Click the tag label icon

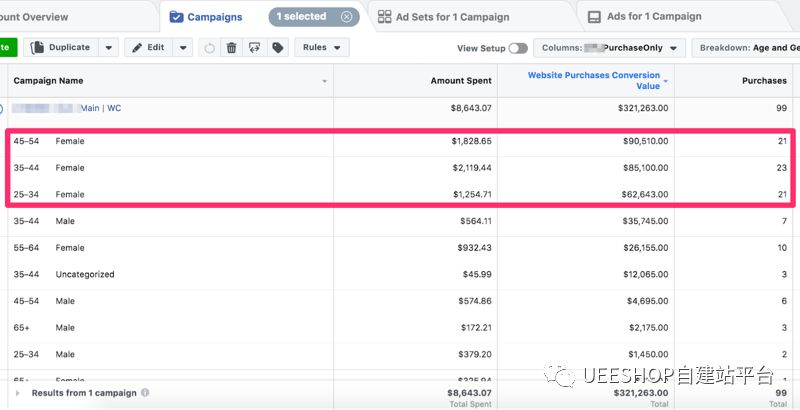pyautogui.click(x=277, y=48)
